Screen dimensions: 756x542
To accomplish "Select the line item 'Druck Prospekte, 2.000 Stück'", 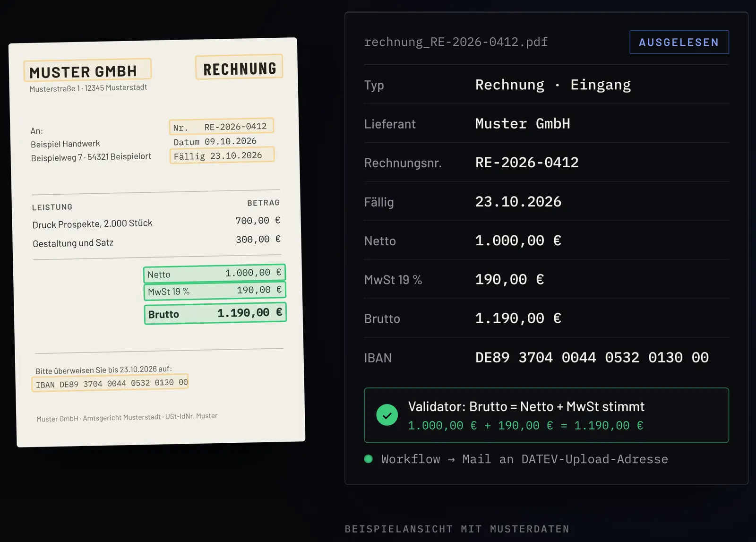I will pyautogui.click(x=92, y=224).
